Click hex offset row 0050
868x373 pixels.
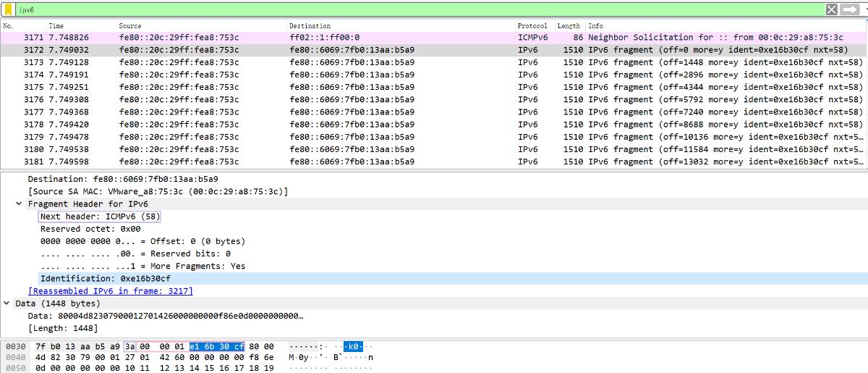tap(15, 368)
